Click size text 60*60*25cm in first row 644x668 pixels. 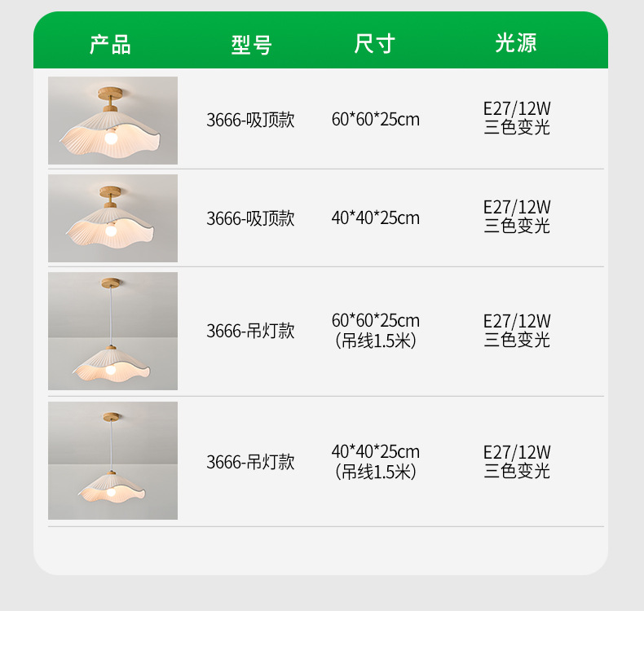click(x=376, y=119)
